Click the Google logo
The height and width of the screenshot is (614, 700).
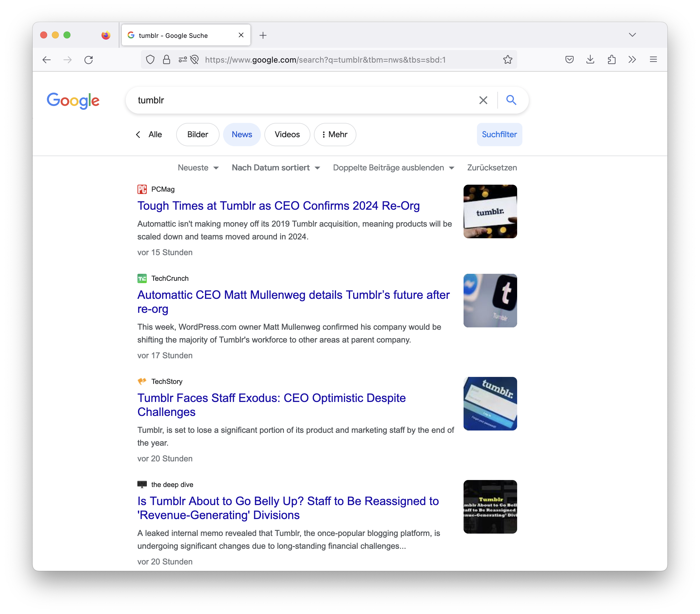(x=73, y=100)
